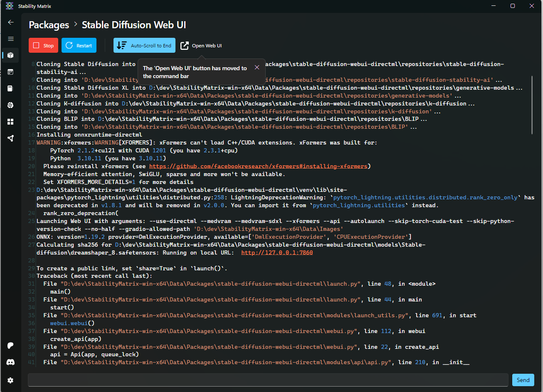
Task: Click 'webui.webui()' traceback line
Action: coord(72,323)
